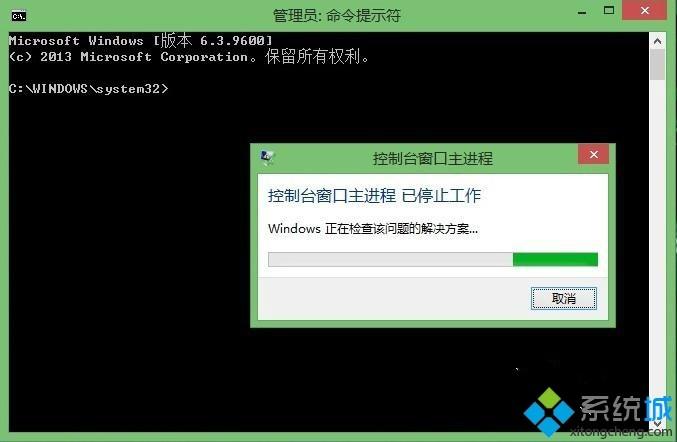Close the 控制台窗口主进程 error dialog
The height and width of the screenshot is (442, 677).
[594, 154]
